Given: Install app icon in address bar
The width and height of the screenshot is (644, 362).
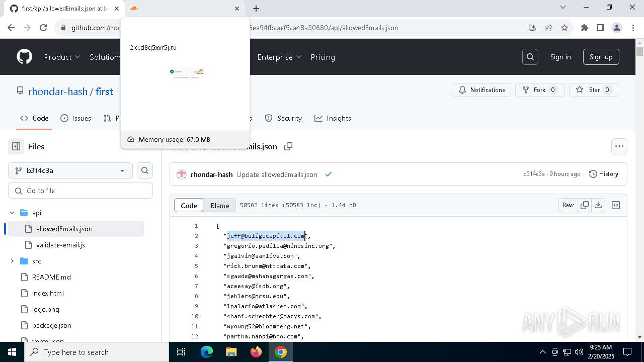Looking at the screenshot, I should point(532,28).
